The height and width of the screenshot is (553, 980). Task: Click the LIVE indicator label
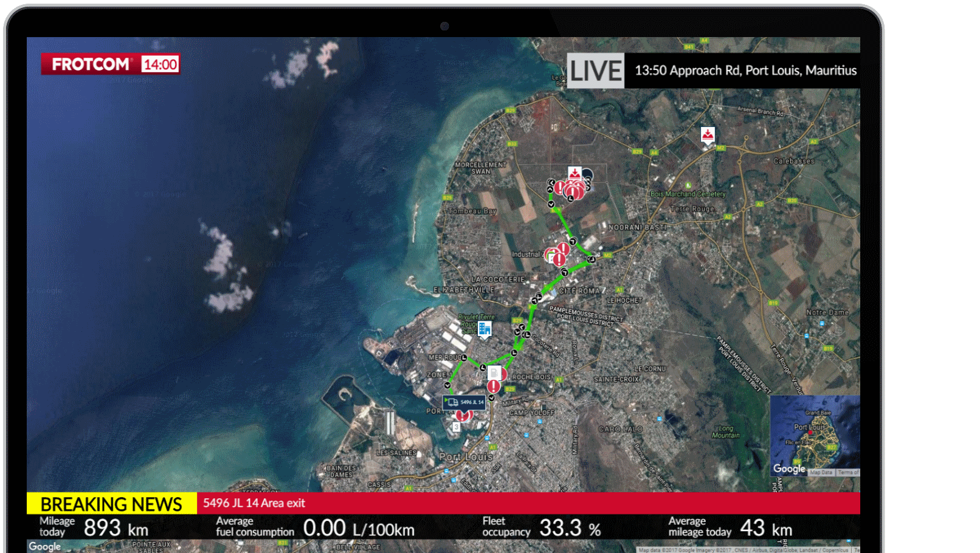pos(596,70)
